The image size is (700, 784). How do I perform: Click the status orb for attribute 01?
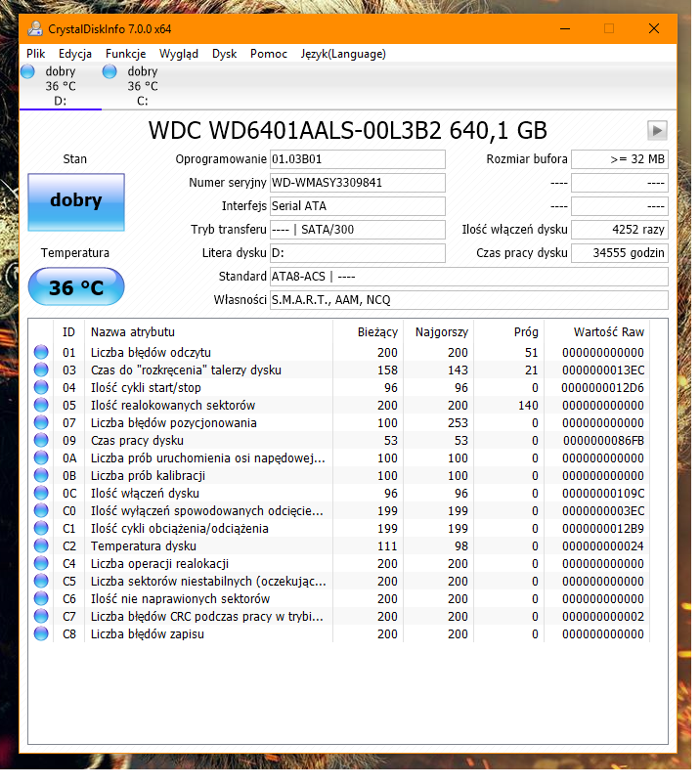click(41, 353)
